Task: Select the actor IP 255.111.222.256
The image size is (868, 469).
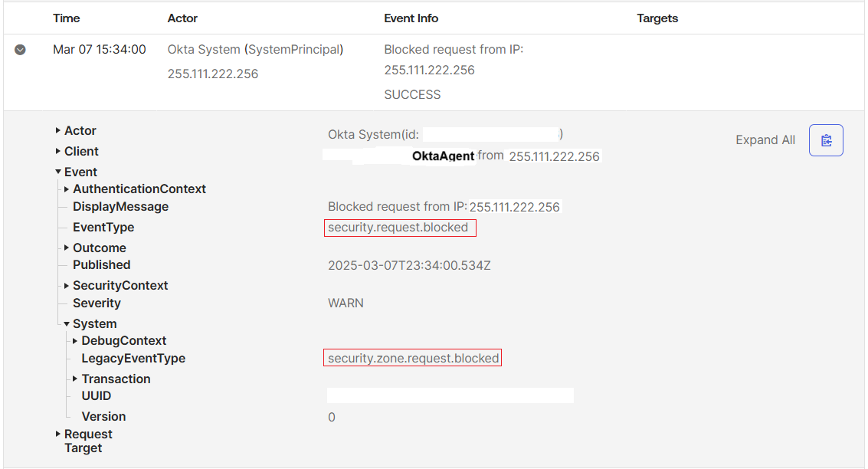Action: pyautogui.click(x=211, y=74)
